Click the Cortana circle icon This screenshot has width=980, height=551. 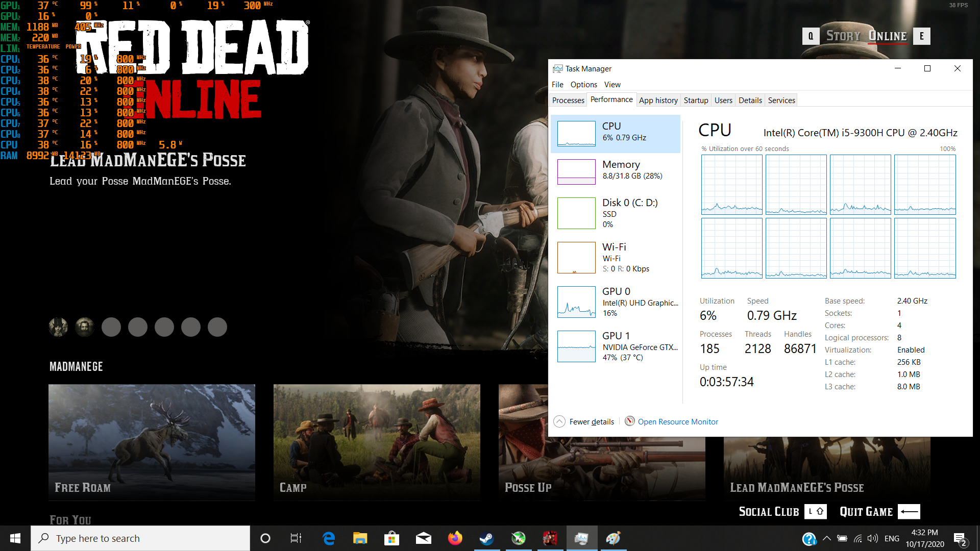(265, 538)
